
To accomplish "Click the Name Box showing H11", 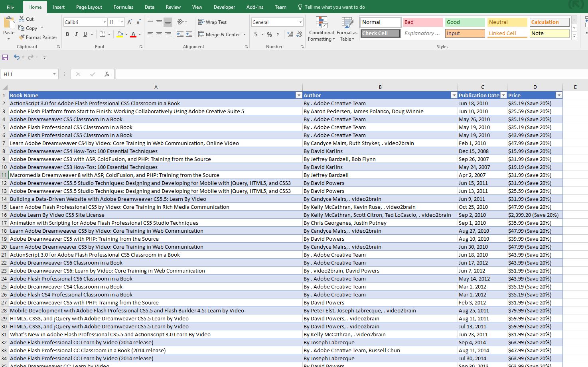I will 26,74.
